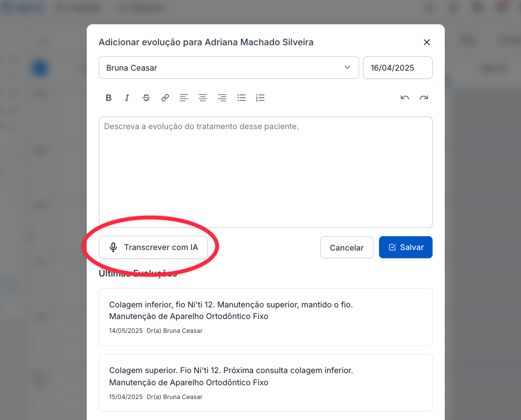Apply italic formatting to text
Image resolution: width=521 pixels, height=420 pixels.
click(127, 98)
